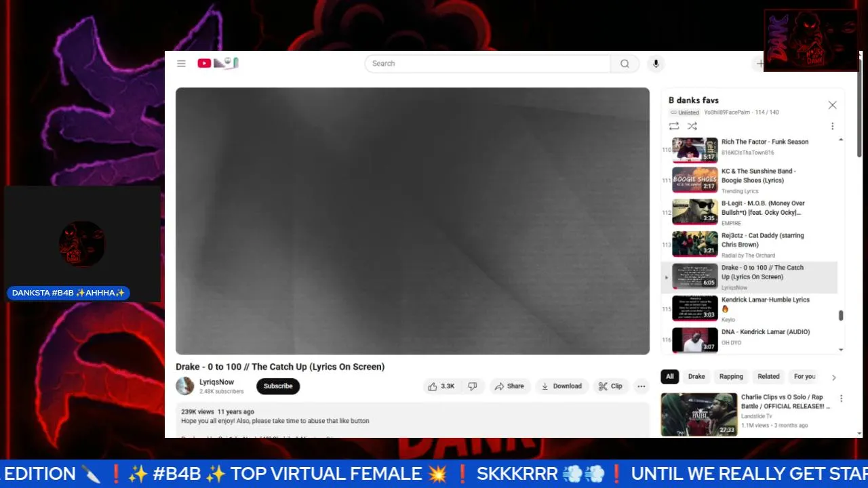Play KC & The Sunshine Band Boogie Shoes

[749, 180]
